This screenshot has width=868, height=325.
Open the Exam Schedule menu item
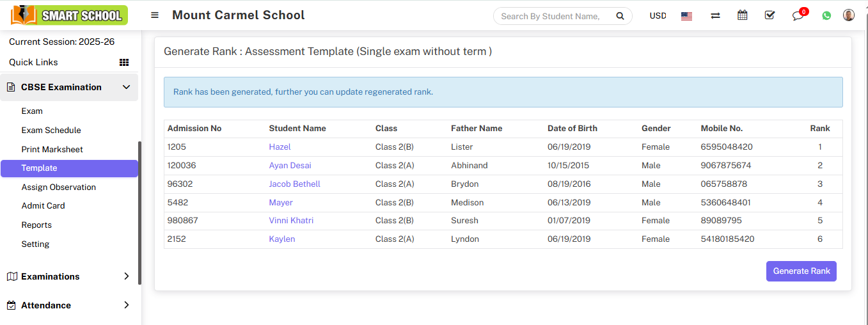click(51, 130)
